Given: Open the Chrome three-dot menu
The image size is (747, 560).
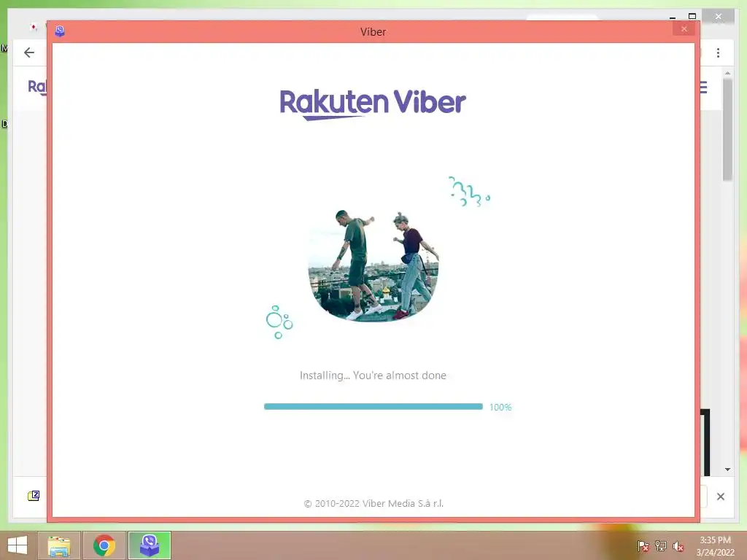Looking at the screenshot, I should 718,52.
